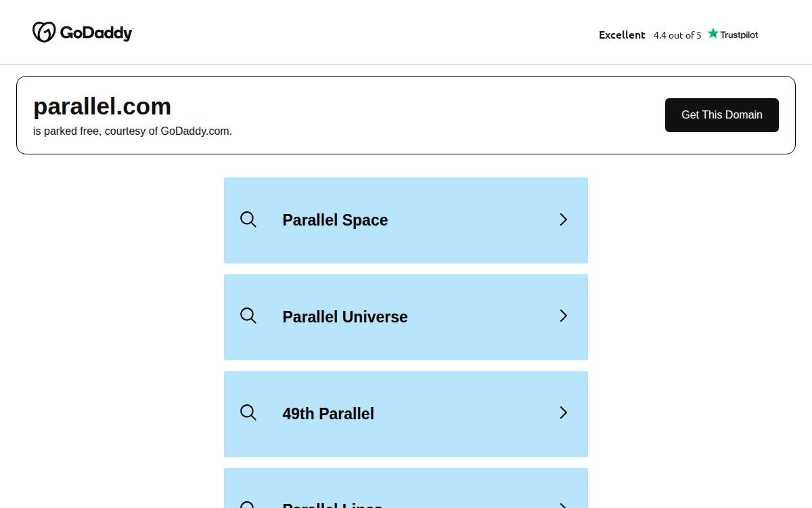Viewport: 812px width, 508px height.
Task: Click the Get This Domain button
Action: [x=721, y=115]
